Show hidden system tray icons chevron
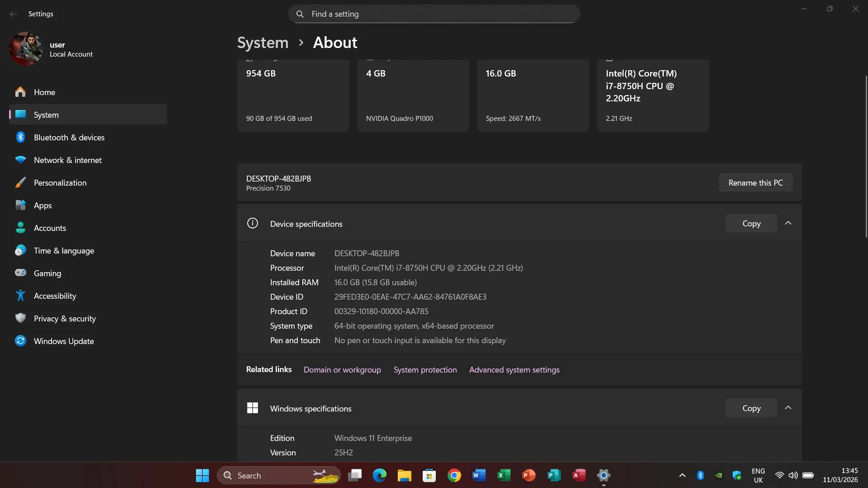The height and width of the screenshot is (488, 868). pos(682,475)
